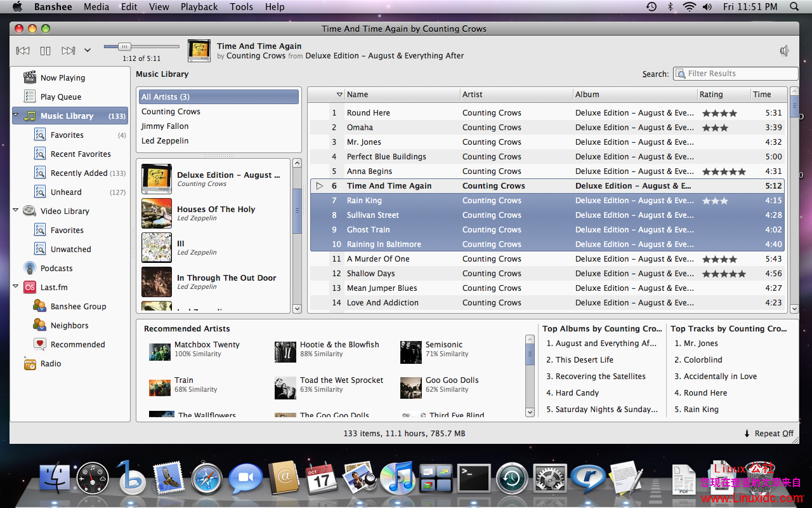This screenshot has height=508, width=812.
Task: Open the View menu
Action: point(159,6)
